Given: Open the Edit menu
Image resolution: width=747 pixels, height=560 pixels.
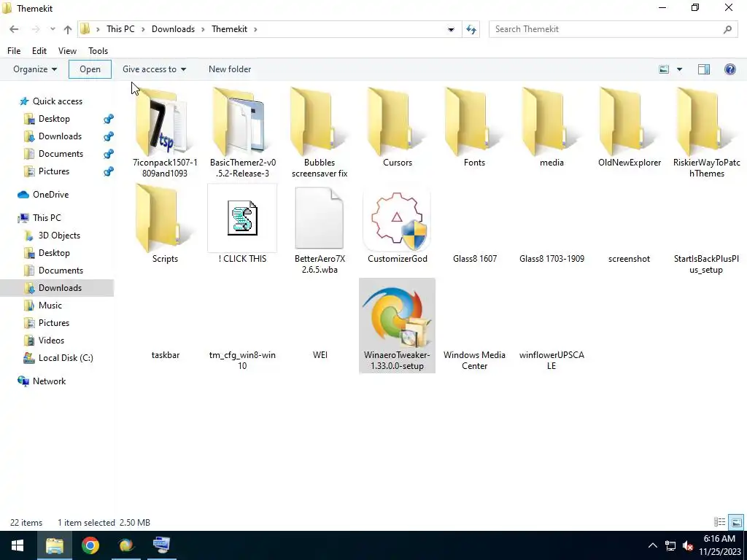Looking at the screenshot, I should tap(39, 51).
